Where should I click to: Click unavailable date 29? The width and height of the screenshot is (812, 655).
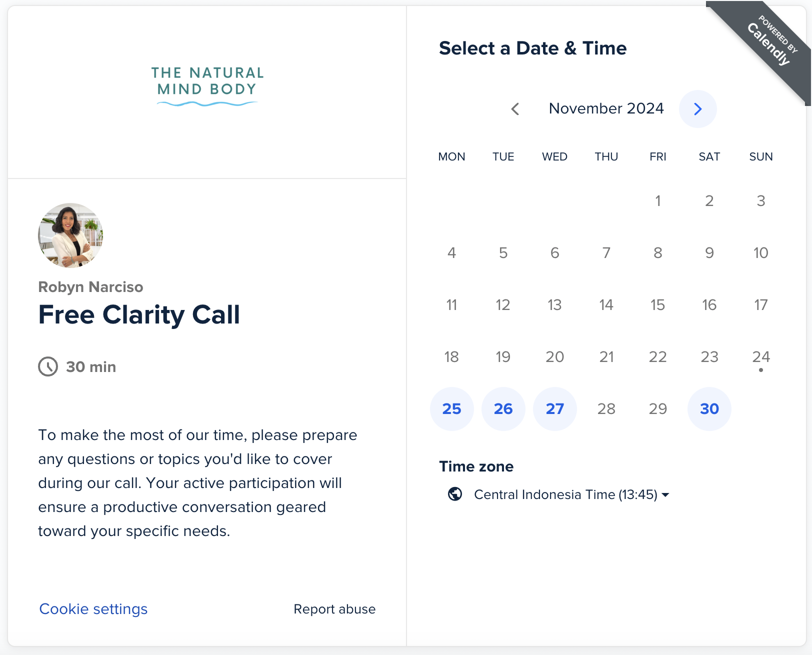658,409
